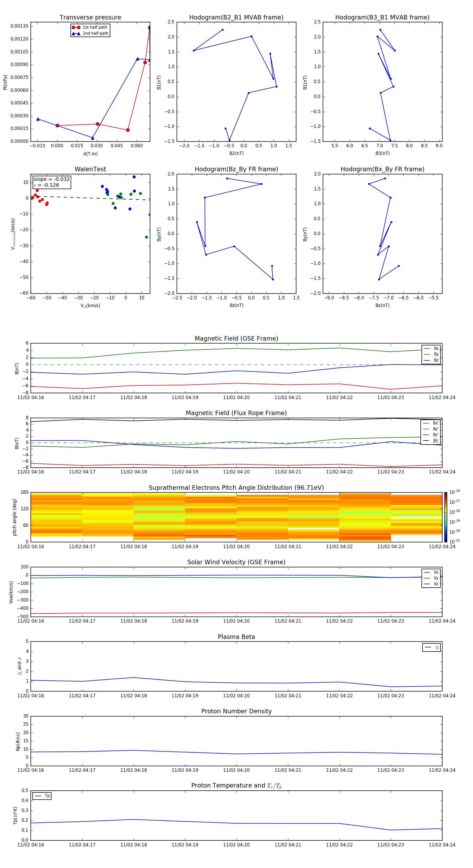Click the 'Plasma Beta' plot title
Viewport: 473px width, 868px height.
(x=236, y=637)
